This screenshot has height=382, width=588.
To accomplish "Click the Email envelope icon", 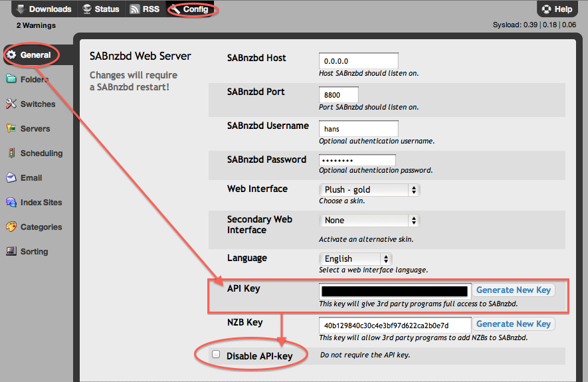I will (11, 177).
